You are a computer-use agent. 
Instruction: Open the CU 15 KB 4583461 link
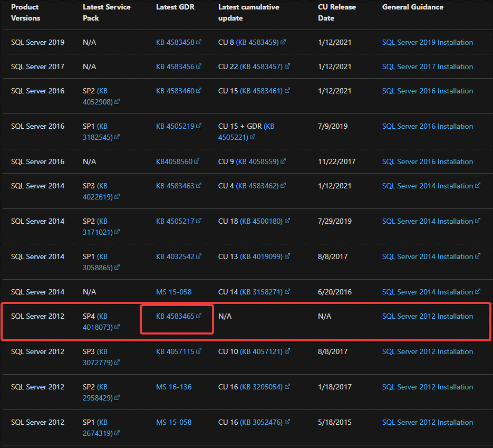[262, 91]
